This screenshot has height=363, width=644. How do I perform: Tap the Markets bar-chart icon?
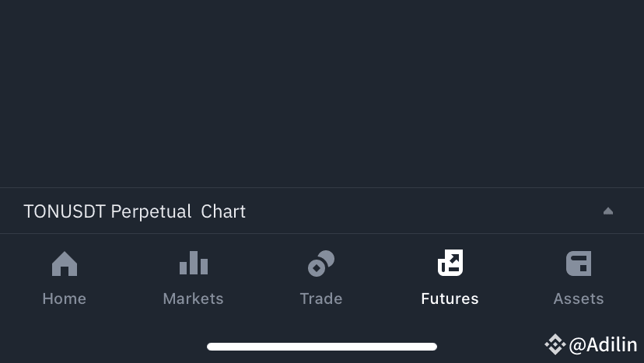(x=193, y=264)
